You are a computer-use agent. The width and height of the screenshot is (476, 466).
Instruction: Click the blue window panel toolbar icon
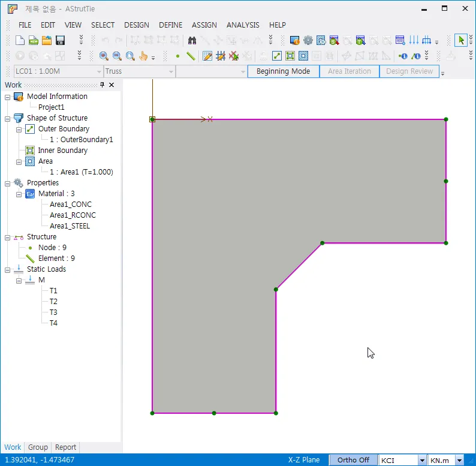pos(400,40)
